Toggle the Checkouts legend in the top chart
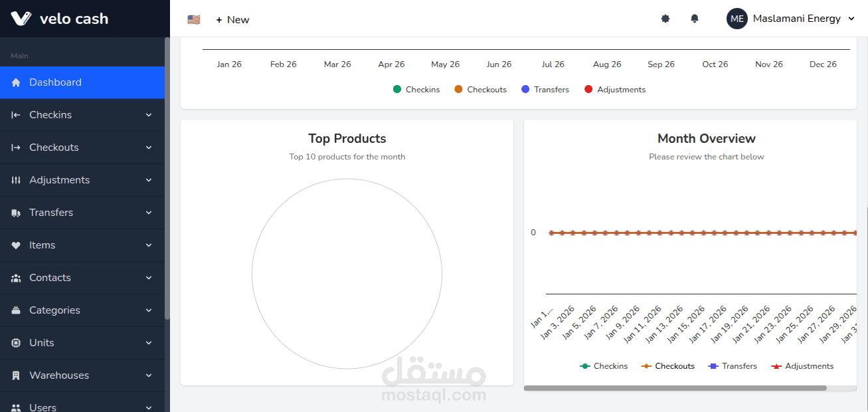Viewport: 868px width, 412px height. coord(480,89)
